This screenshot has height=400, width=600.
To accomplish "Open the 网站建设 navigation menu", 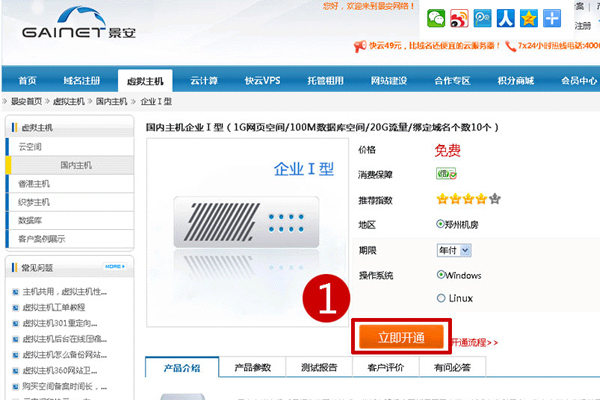I will 388,81.
